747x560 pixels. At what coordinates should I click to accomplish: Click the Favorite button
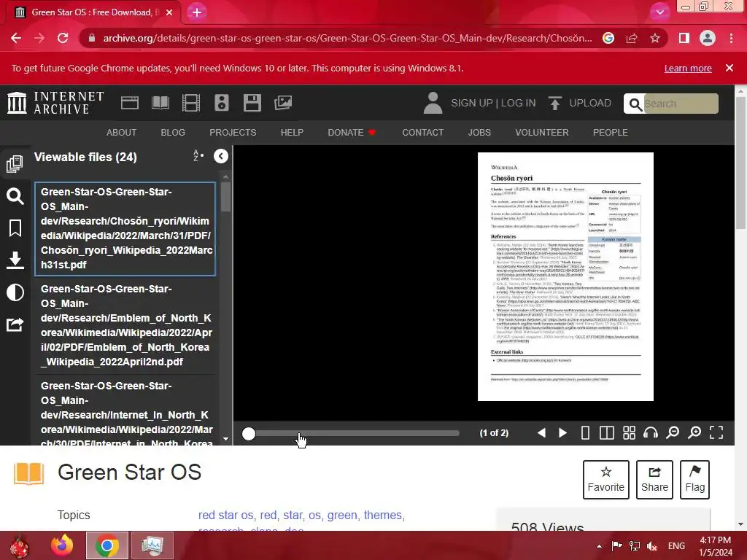pyautogui.click(x=605, y=480)
